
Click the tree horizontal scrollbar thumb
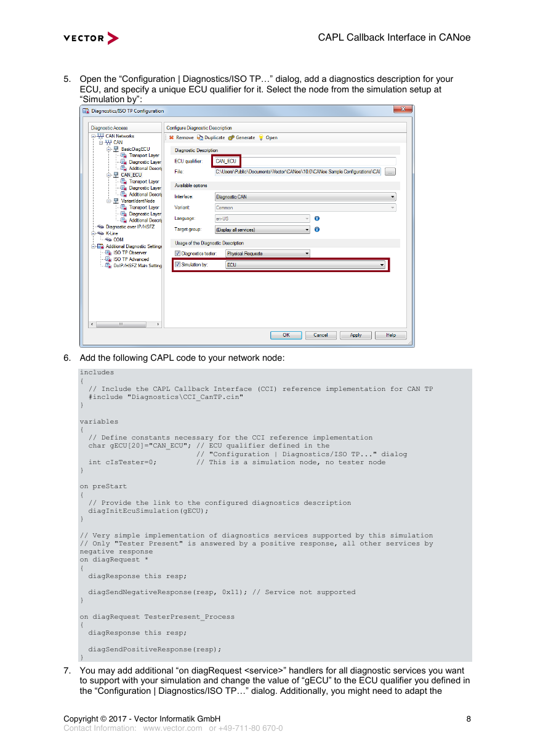121,324
